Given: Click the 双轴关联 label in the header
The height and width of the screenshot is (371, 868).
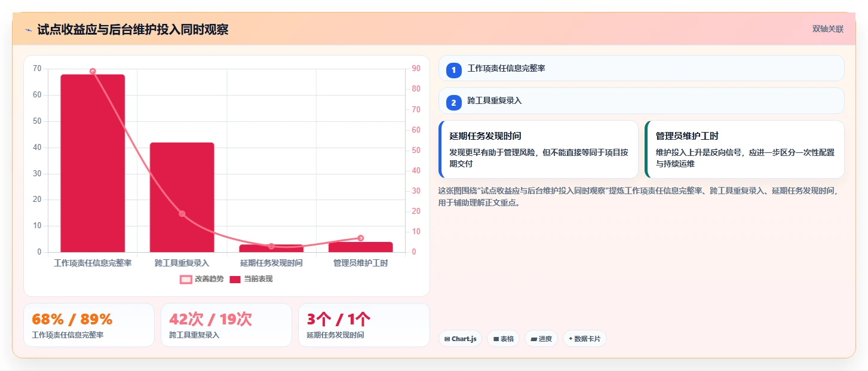Looking at the screenshot, I should click(827, 29).
